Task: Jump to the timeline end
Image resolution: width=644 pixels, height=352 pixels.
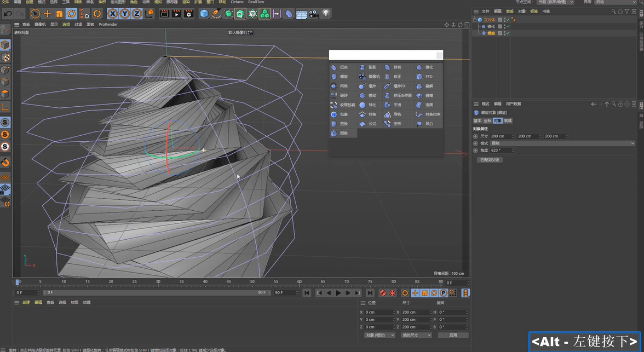Action: 370,293
